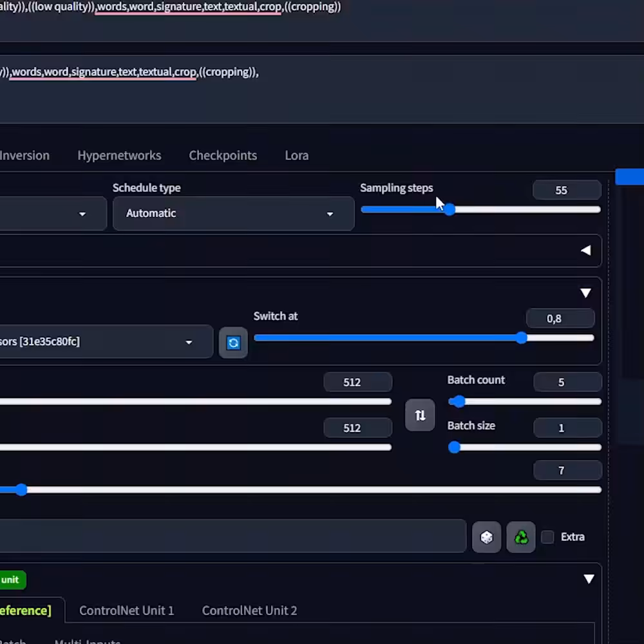
Task: Click the Batch size label
Action: click(x=471, y=426)
